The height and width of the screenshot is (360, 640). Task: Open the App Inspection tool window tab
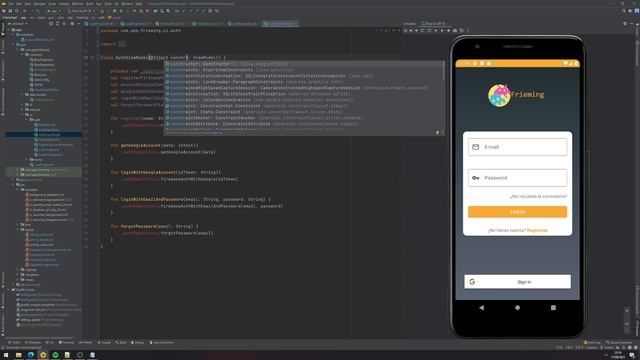click(162, 342)
